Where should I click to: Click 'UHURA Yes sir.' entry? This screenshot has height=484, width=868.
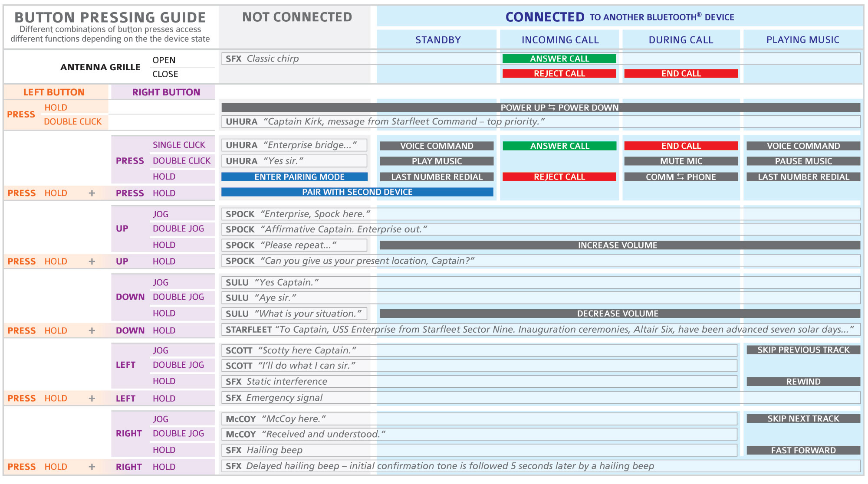pos(294,161)
